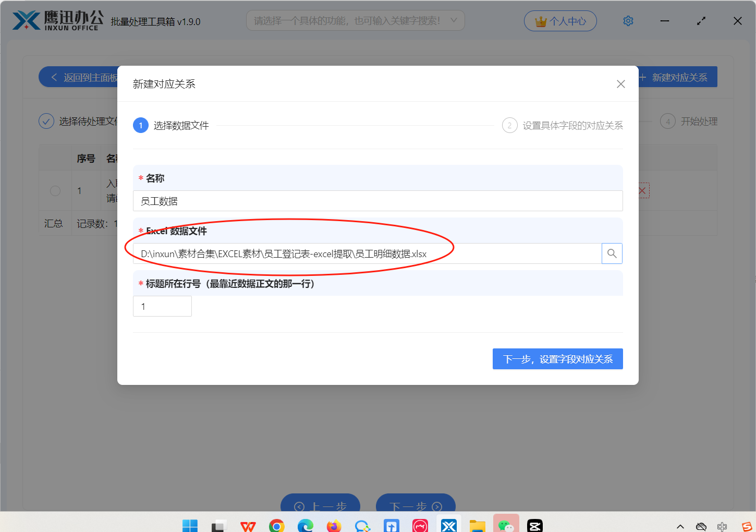Click 下一步，设置字段对应关系 button
The height and width of the screenshot is (532, 756).
(557, 359)
